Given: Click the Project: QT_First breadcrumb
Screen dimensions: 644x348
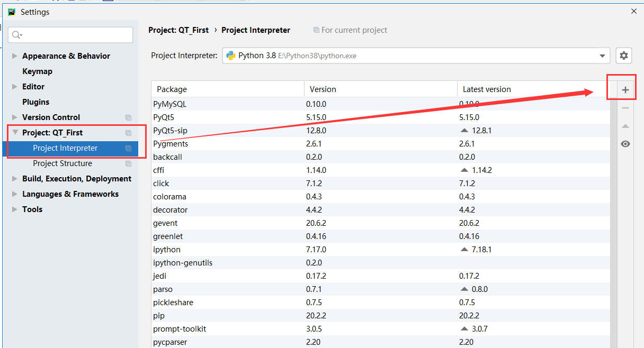Looking at the screenshot, I should pos(178,30).
